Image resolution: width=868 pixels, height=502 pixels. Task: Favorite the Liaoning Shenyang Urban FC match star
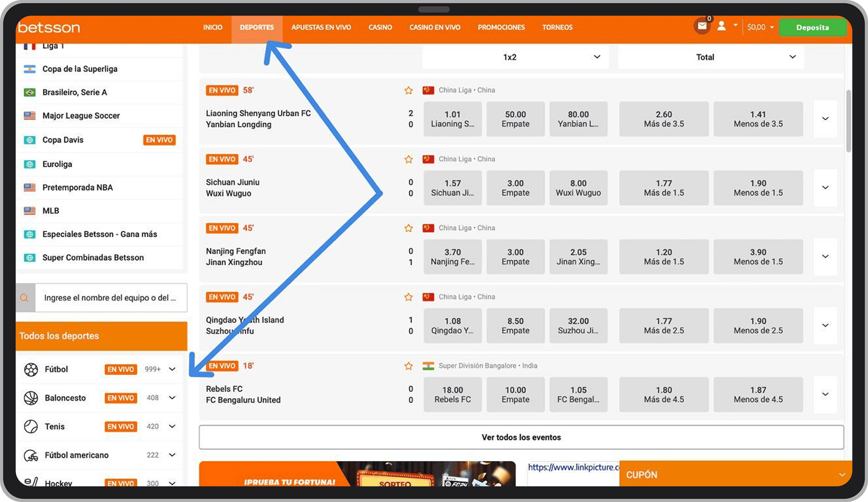click(408, 90)
